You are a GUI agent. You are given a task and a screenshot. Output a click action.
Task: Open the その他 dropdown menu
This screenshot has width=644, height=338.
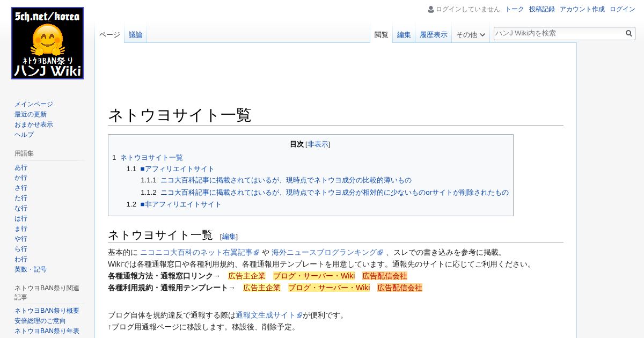click(x=471, y=35)
